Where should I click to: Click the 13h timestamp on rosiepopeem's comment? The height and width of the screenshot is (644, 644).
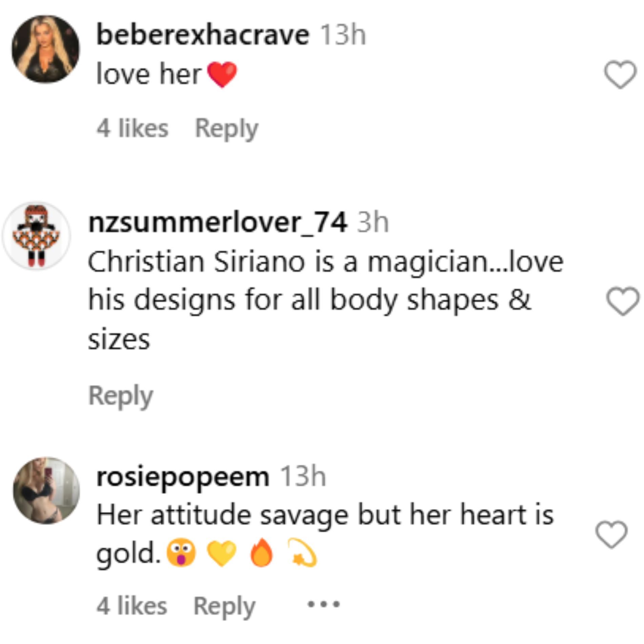pyautogui.click(x=303, y=477)
